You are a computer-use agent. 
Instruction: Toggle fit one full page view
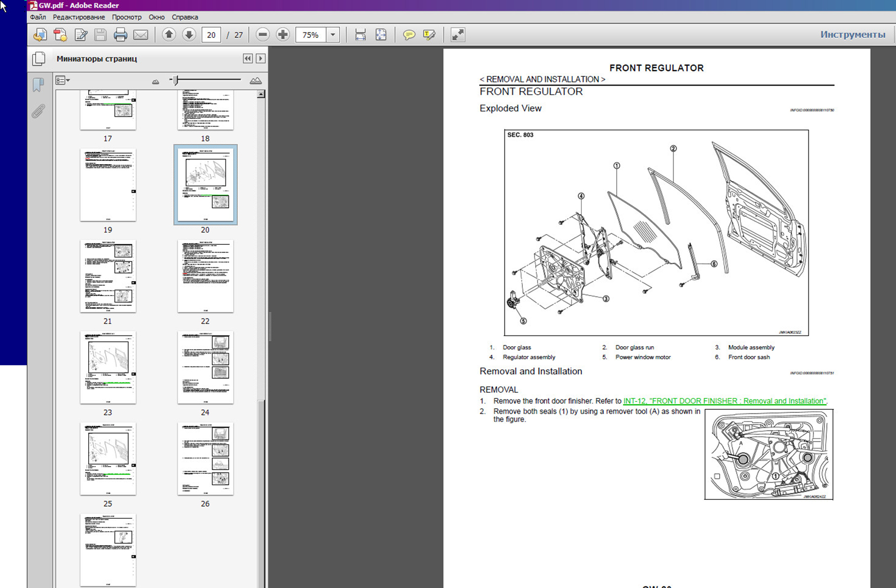[x=381, y=35]
